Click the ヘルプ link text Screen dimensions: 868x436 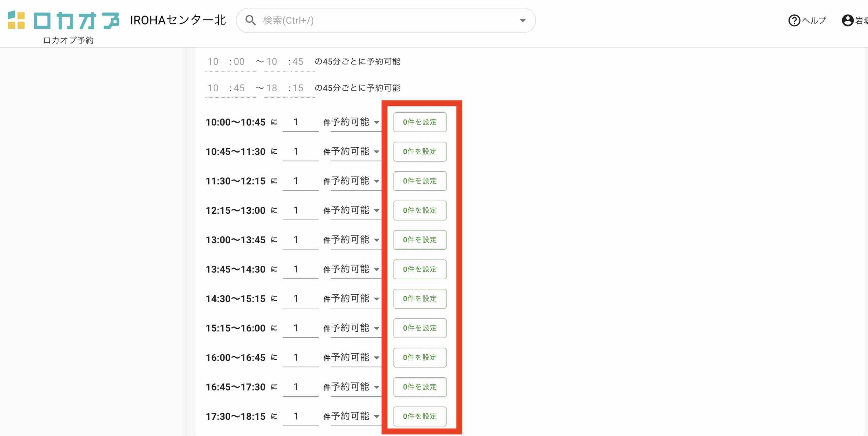[814, 20]
